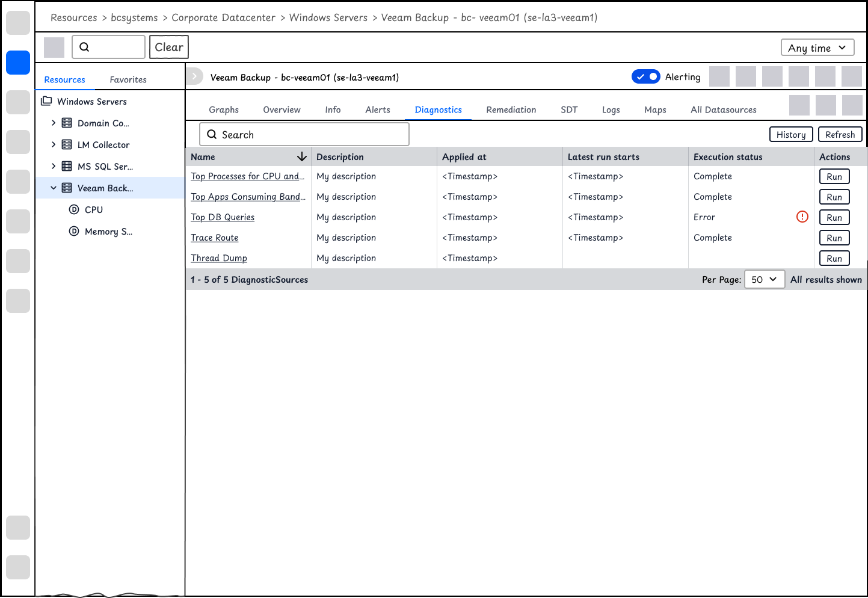Click the Resources breadcrumb root
Image resolution: width=868 pixels, height=598 pixels.
(x=73, y=17)
